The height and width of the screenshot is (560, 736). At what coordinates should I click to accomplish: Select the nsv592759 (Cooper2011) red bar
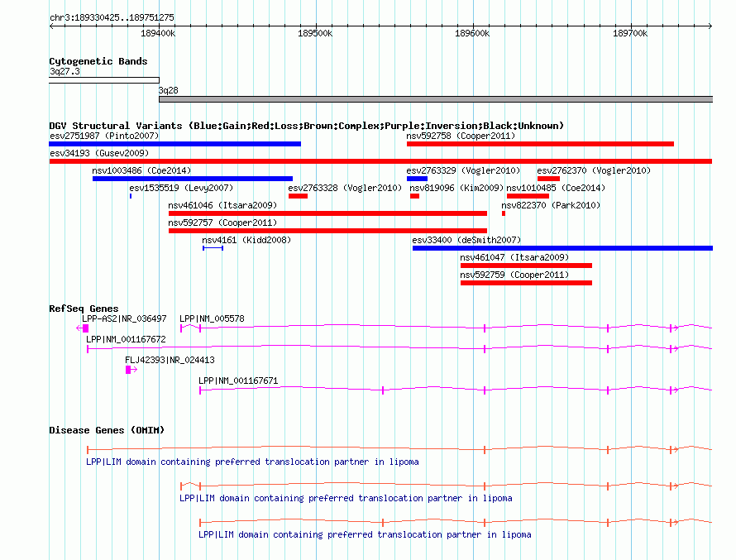click(526, 283)
